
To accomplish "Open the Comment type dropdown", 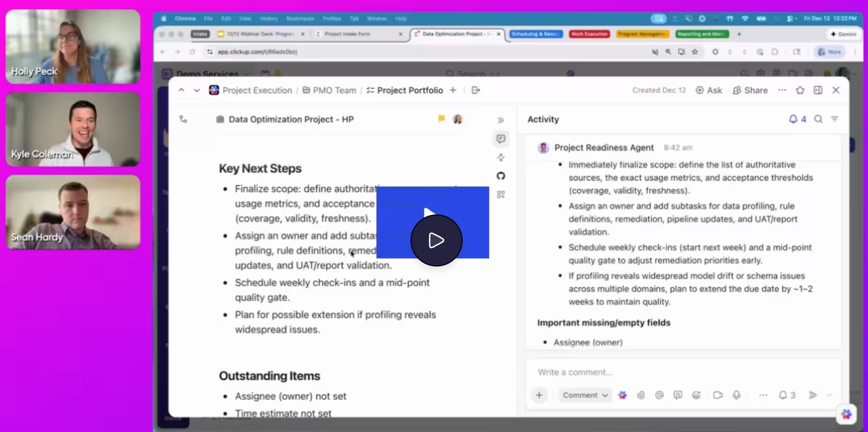I will coord(585,395).
